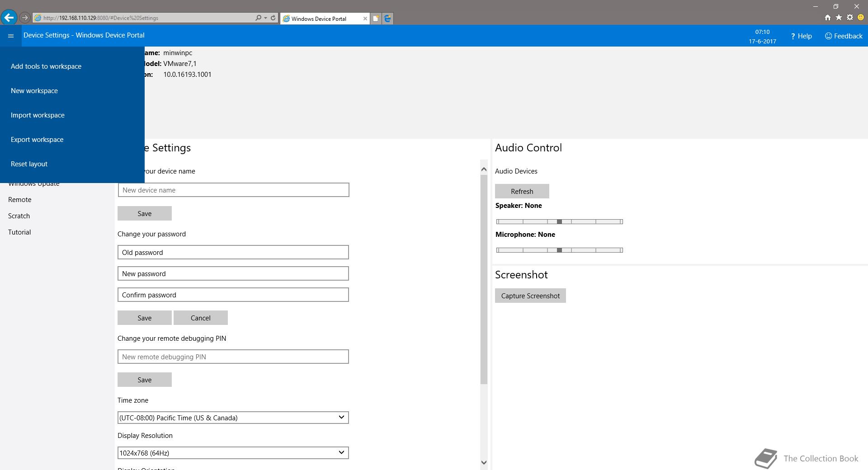Open the Remote sidebar item
This screenshot has height=470, width=868.
point(20,200)
